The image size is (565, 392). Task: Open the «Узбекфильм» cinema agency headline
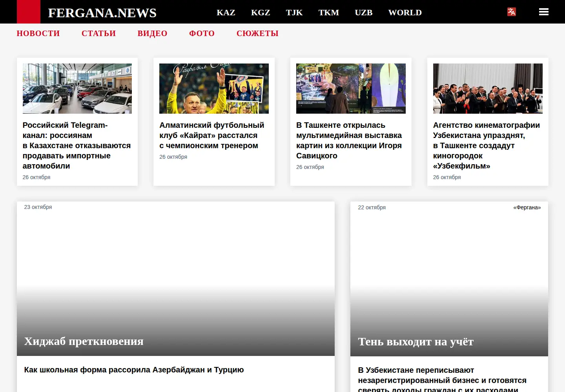coord(487,145)
